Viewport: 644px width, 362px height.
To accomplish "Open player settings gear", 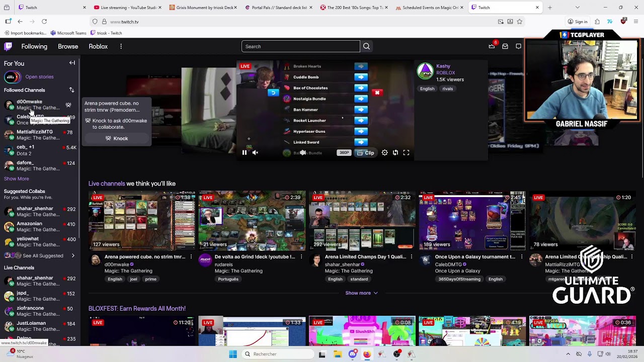I will [x=384, y=152].
